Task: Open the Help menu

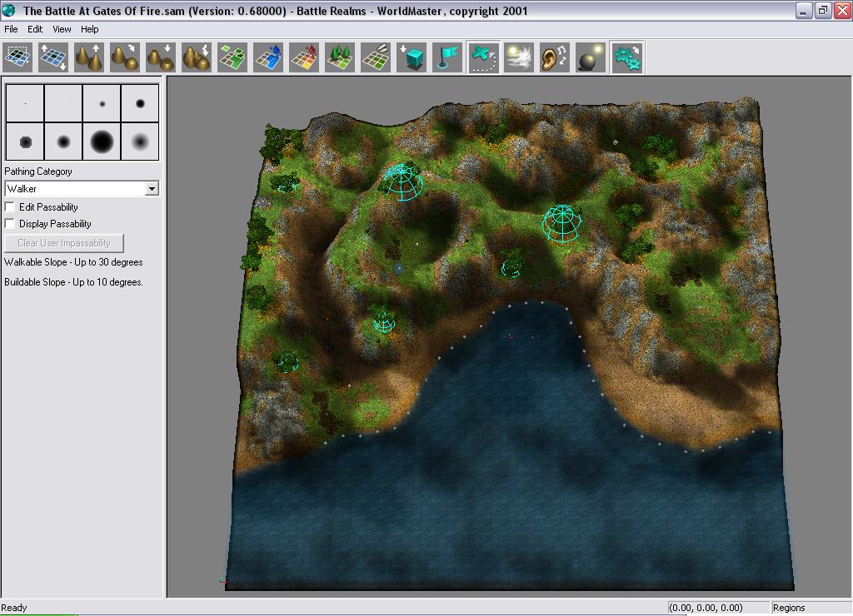Action: pos(89,29)
